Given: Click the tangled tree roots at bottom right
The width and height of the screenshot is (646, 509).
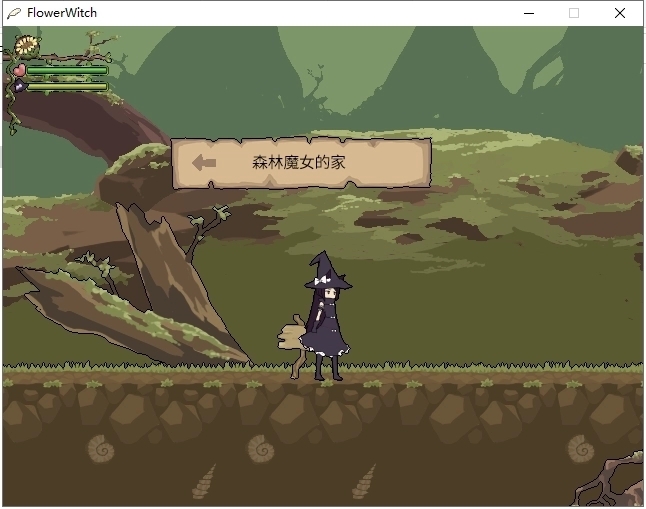Looking at the screenshot, I should (x=610, y=480).
